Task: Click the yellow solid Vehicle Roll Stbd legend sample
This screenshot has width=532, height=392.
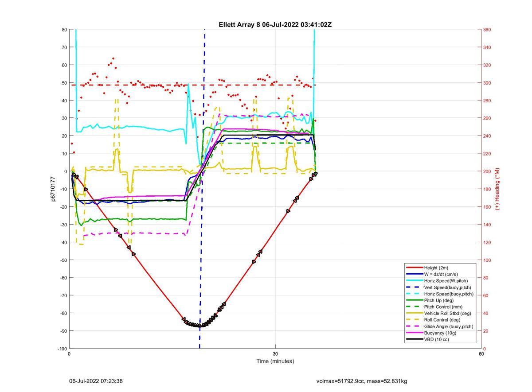Action: 414,313
